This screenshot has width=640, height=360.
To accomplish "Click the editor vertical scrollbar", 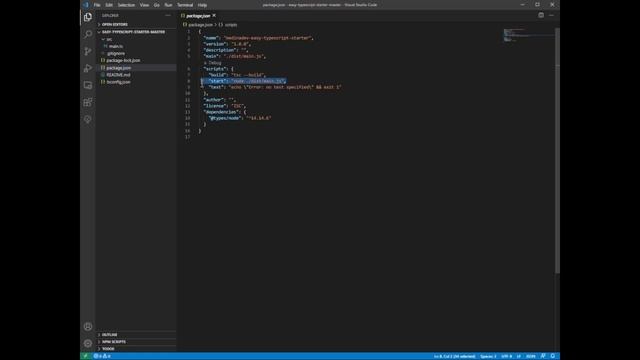I will click(557, 151).
